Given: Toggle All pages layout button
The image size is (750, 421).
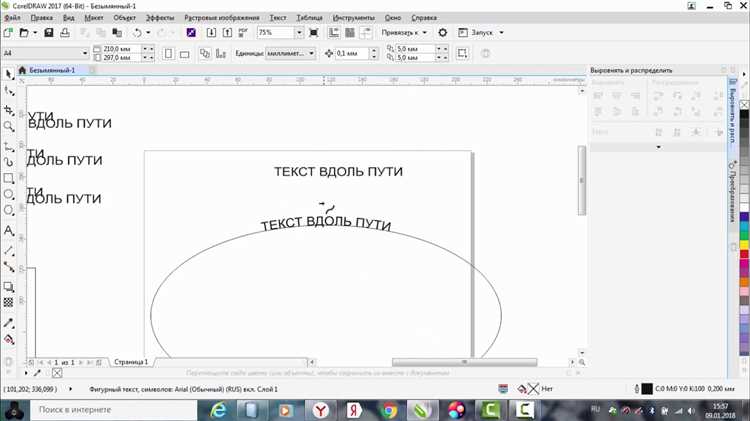Looking at the screenshot, I should [205, 54].
